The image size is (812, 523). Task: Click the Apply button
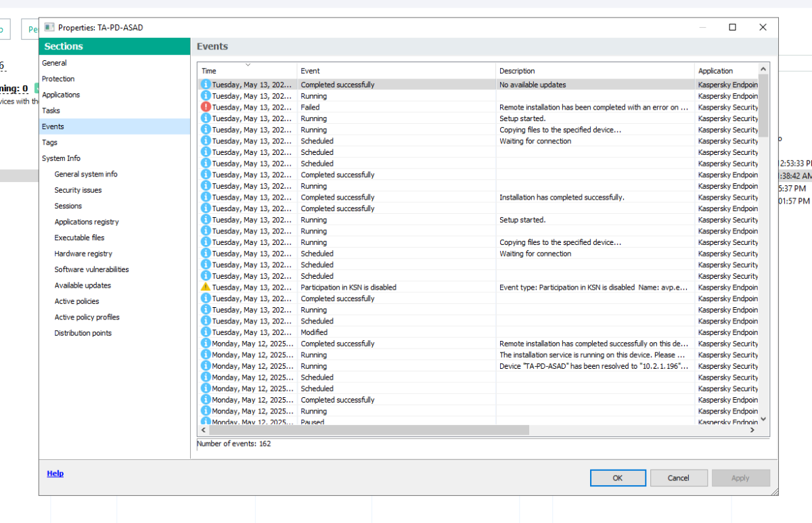tap(740, 478)
